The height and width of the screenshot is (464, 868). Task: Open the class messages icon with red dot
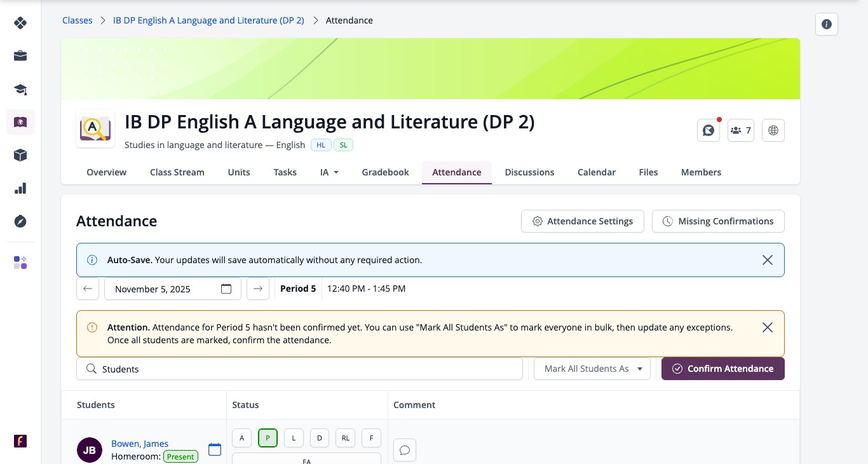[x=709, y=130]
